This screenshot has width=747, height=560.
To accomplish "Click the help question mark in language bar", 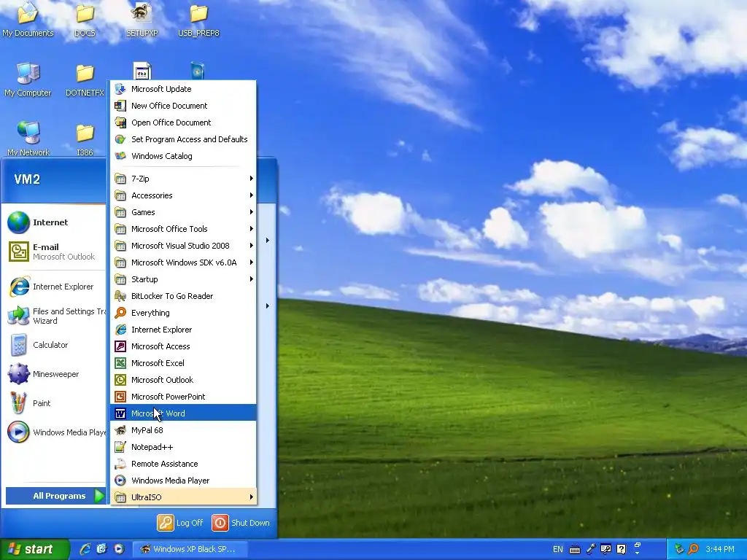I will 622,549.
